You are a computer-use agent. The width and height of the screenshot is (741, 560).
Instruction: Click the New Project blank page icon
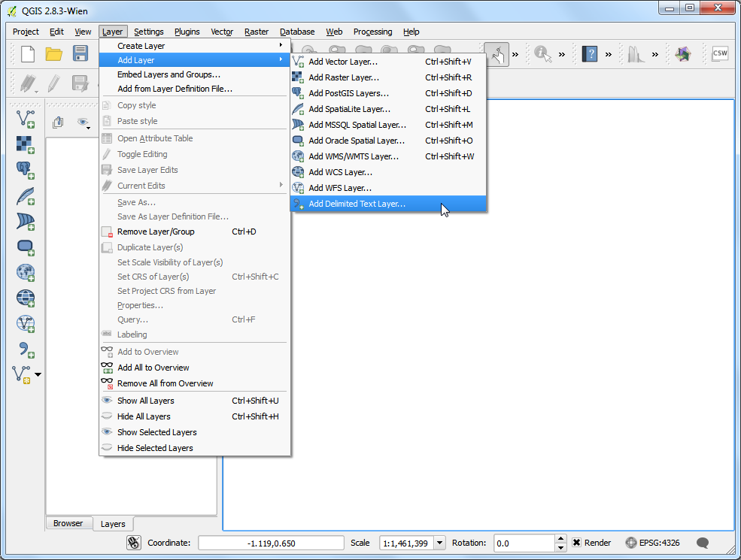pos(28,54)
